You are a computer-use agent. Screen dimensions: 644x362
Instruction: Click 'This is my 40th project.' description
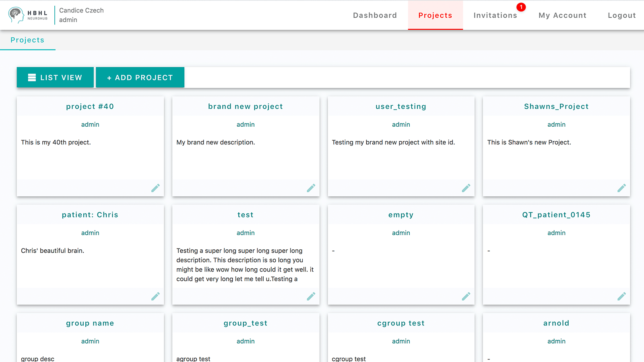pos(56,142)
